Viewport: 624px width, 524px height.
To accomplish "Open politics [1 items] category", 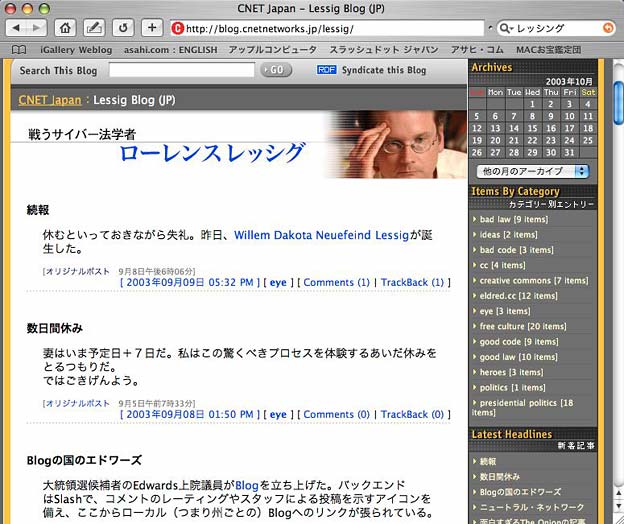I will [x=513, y=388].
